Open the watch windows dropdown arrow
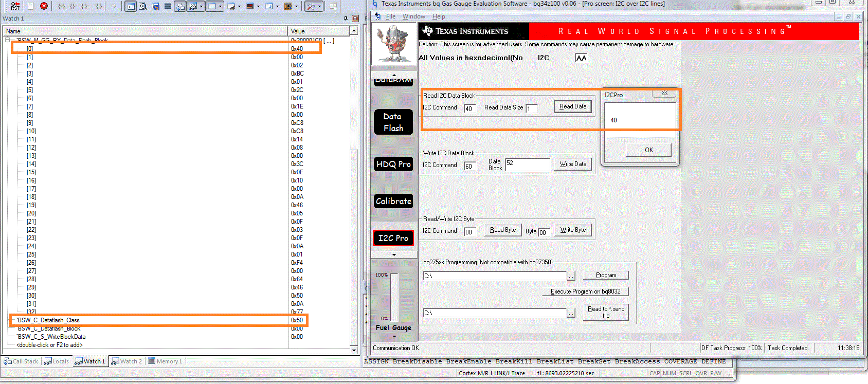Viewport: 868px width, 384px height. tap(201, 6)
